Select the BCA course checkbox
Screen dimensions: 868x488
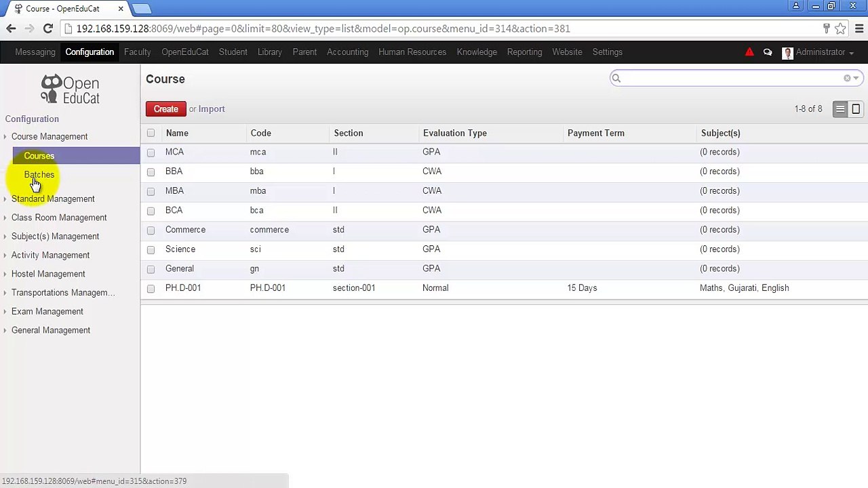pyautogui.click(x=151, y=211)
